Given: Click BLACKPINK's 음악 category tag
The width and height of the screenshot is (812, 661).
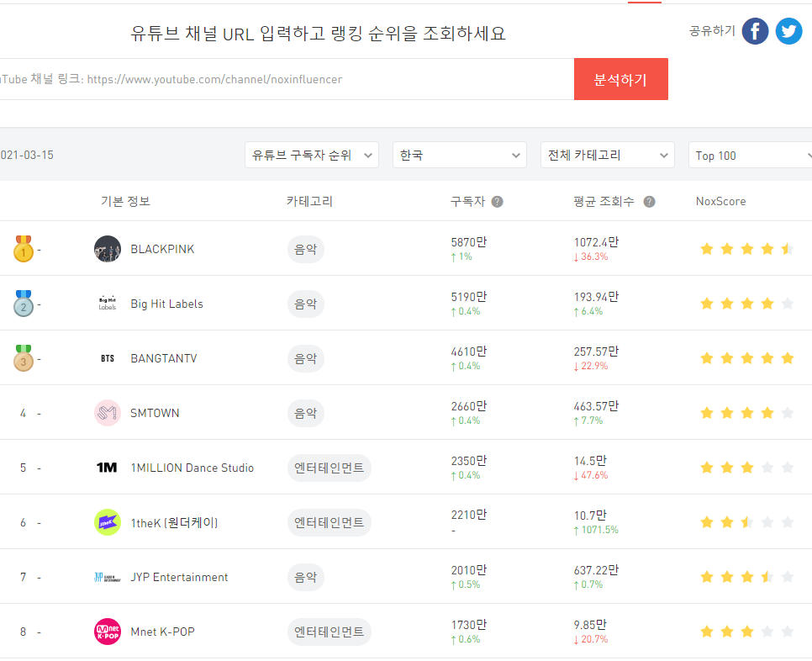Looking at the screenshot, I should (305, 249).
